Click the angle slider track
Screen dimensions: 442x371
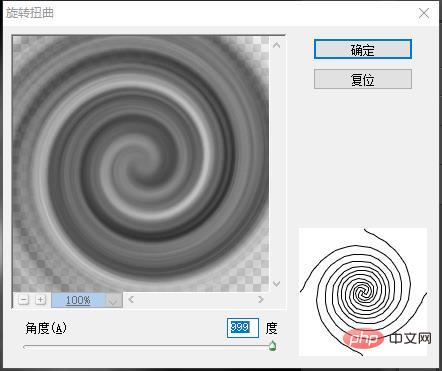point(147,347)
